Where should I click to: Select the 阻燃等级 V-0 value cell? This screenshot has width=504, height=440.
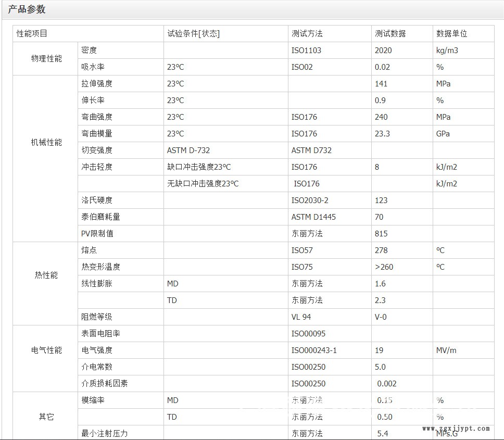381,317
